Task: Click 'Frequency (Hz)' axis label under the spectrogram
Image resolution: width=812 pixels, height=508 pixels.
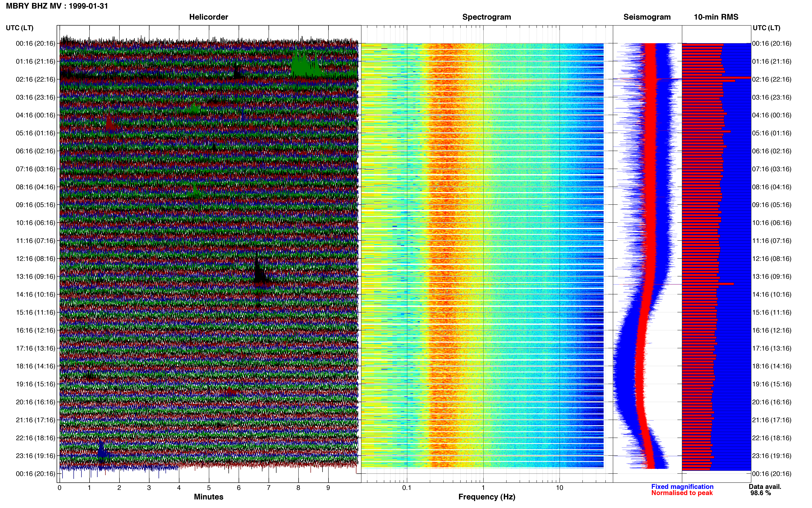Action: click(487, 497)
